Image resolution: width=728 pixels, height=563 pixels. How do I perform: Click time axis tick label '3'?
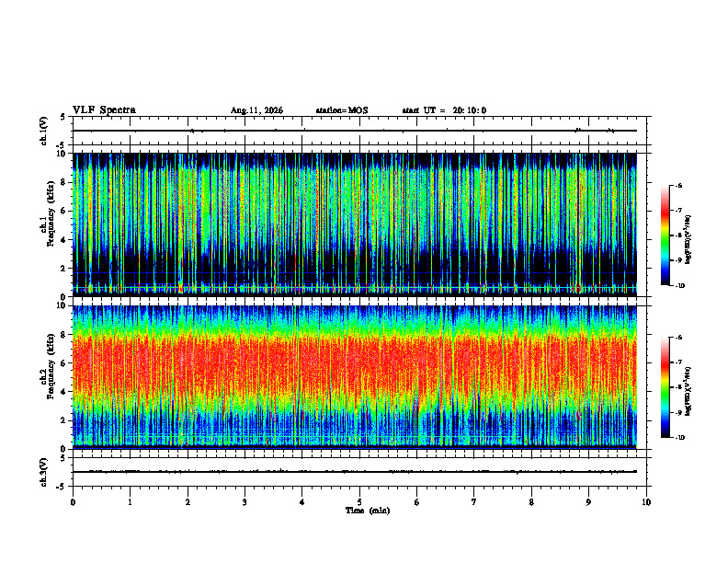click(x=245, y=502)
